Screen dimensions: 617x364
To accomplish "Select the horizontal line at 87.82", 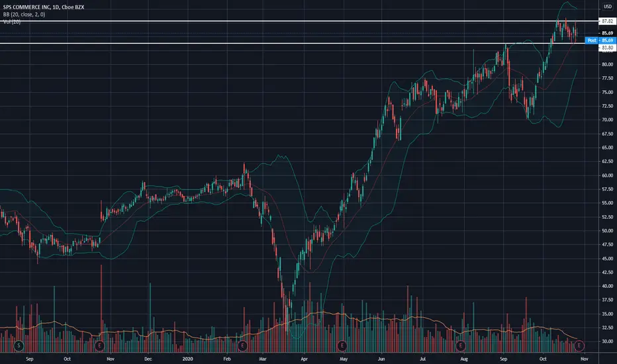I will coord(299,21).
